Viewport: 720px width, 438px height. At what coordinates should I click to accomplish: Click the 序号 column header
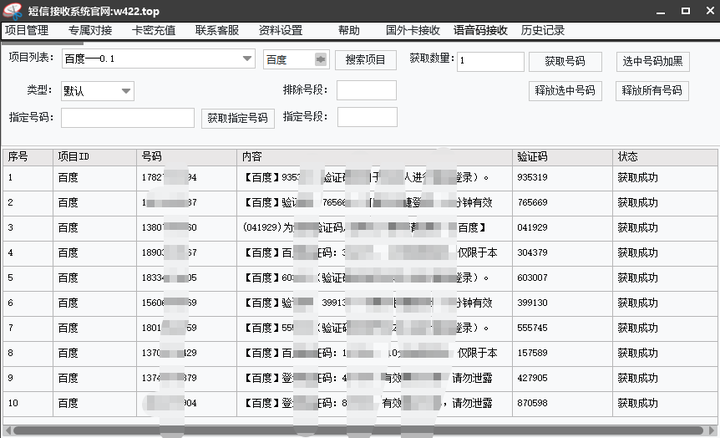click(28, 157)
